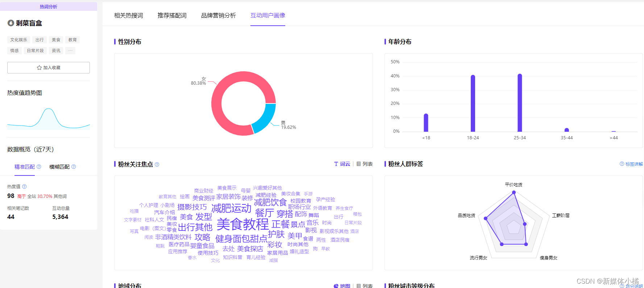The image size is (644, 288).
Task: Click the <18 age bar
Action: click(x=426, y=123)
